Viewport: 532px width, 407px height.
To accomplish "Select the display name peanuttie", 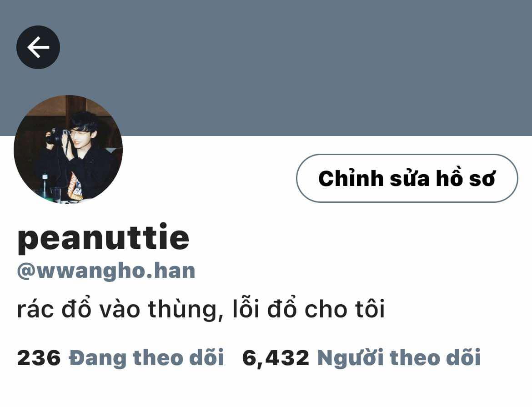I will 103,239.
